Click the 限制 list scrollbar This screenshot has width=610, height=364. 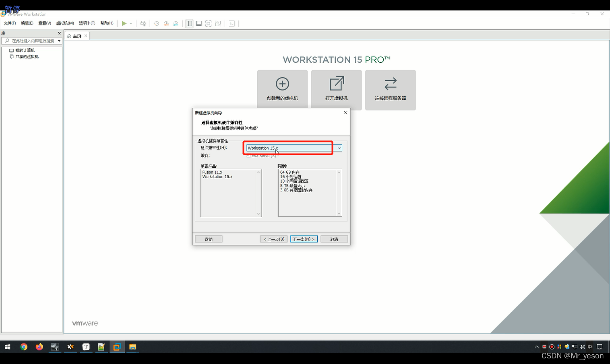(x=339, y=193)
